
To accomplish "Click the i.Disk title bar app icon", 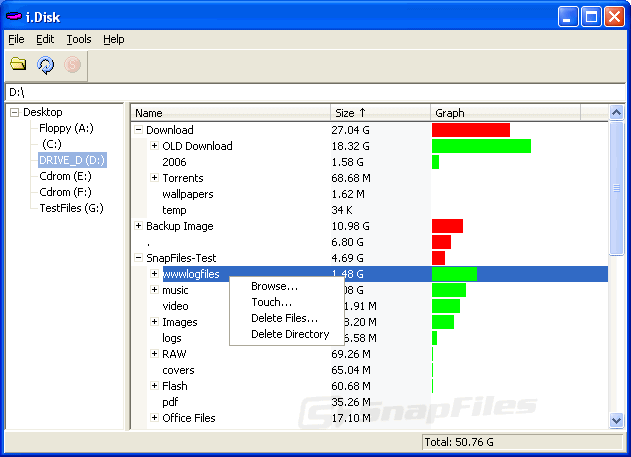I will [14, 16].
